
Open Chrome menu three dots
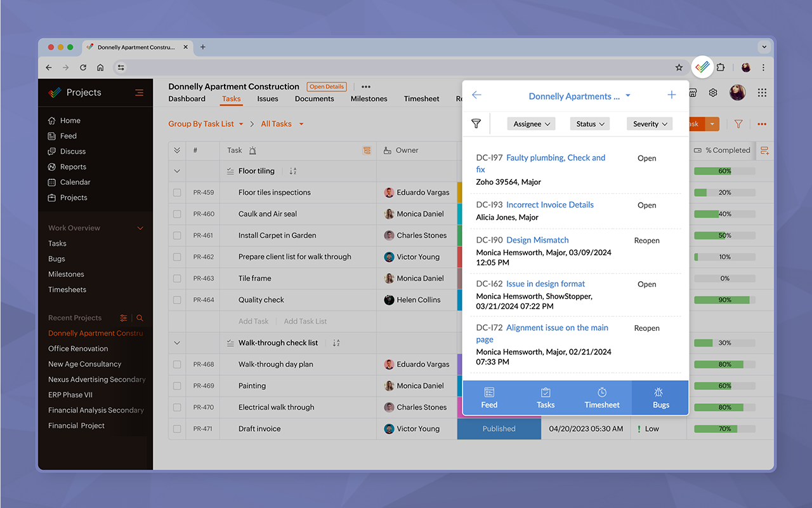763,67
